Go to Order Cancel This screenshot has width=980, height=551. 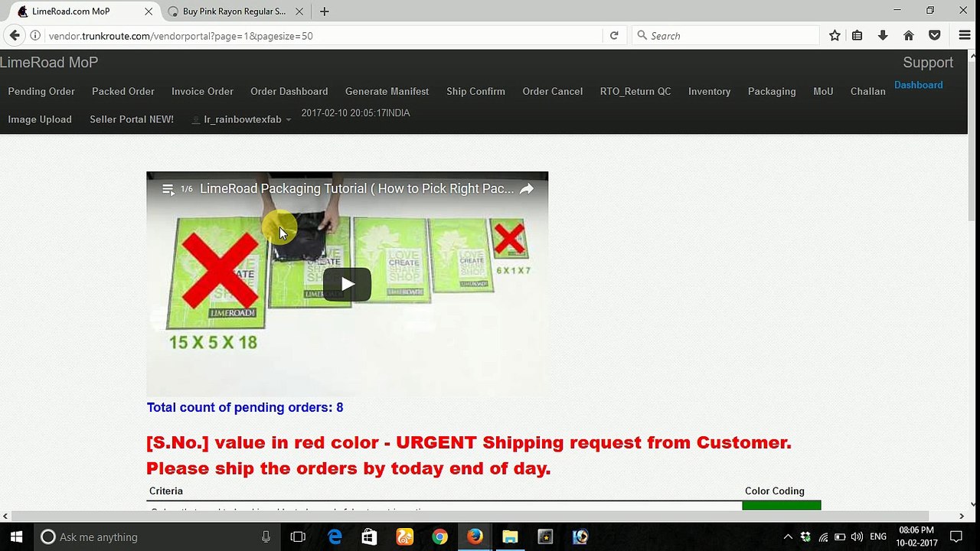552,91
